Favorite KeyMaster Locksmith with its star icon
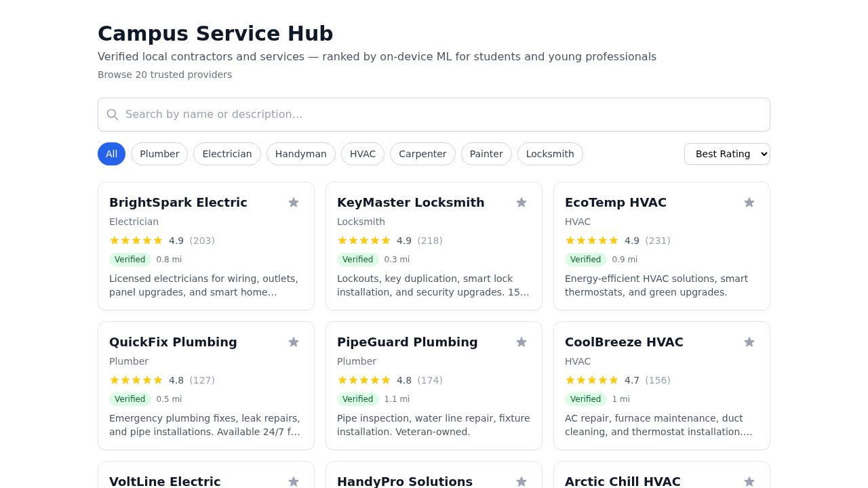Image resolution: width=868 pixels, height=488 pixels. (x=521, y=203)
